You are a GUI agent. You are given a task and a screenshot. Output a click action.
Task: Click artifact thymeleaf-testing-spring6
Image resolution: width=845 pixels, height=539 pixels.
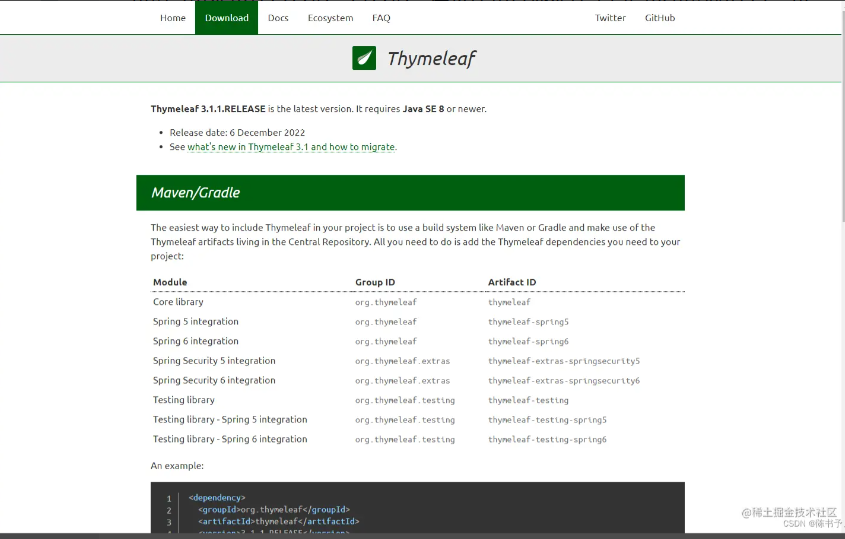click(x=548, y=439)
